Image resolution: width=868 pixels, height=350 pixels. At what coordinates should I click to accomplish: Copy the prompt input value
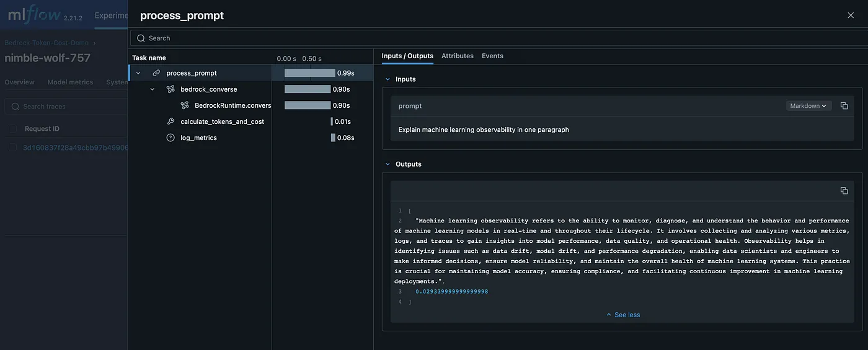844,106
